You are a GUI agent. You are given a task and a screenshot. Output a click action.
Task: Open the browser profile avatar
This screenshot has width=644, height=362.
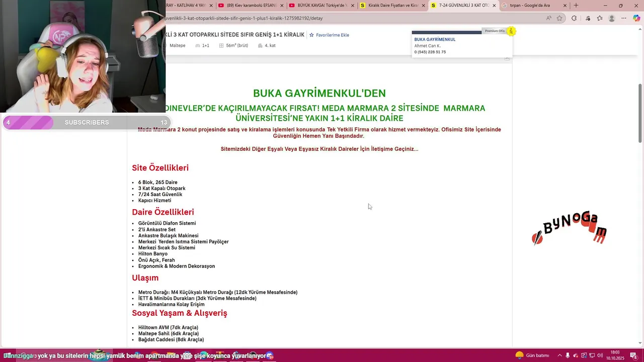612,18
